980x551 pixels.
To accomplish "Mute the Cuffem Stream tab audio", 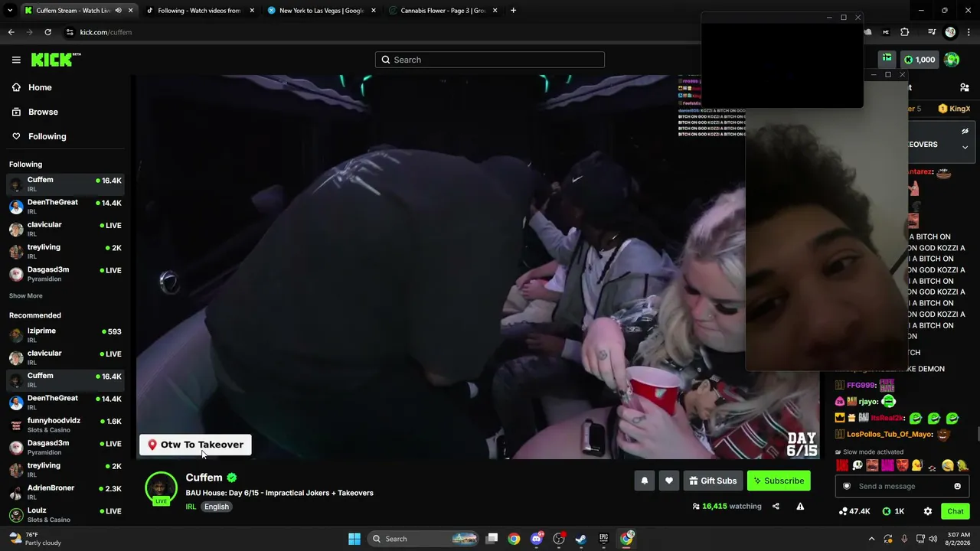I will (x=118, y=11).
